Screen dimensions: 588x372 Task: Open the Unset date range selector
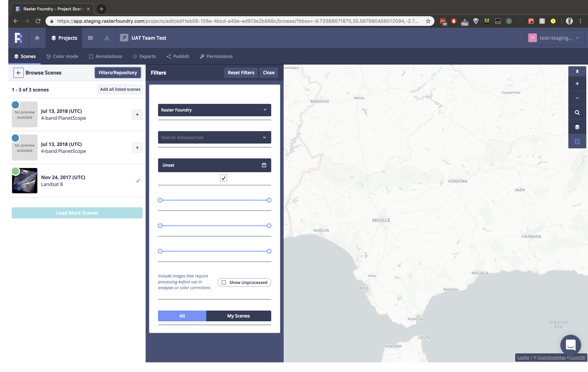(x=214, y=165)
